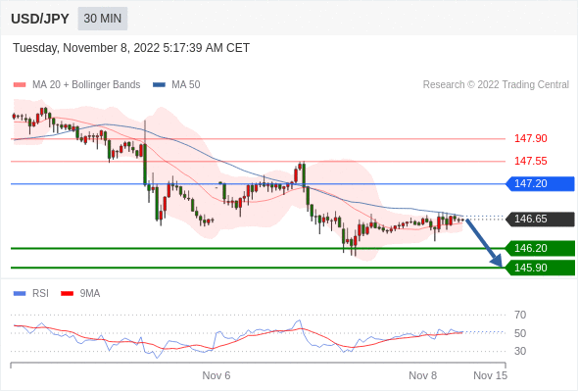
Task: Click the blue RSI legend swatch
Action: (20, 294)
